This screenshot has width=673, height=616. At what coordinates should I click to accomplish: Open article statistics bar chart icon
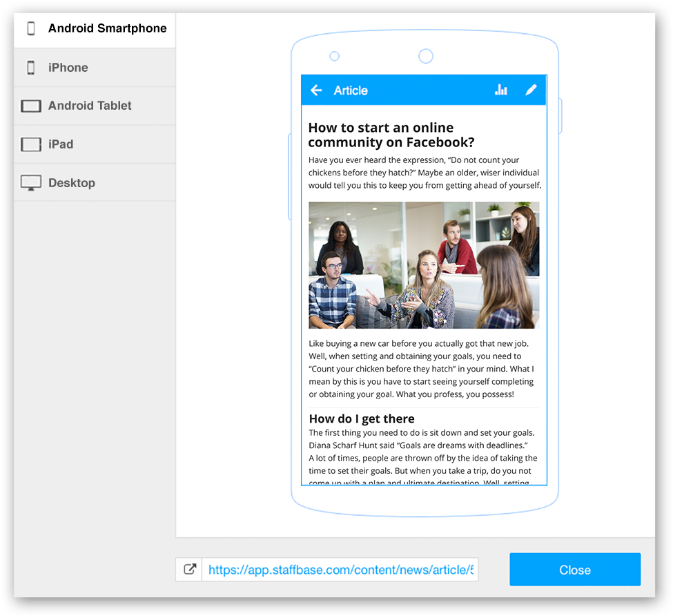tap(501, 90)
